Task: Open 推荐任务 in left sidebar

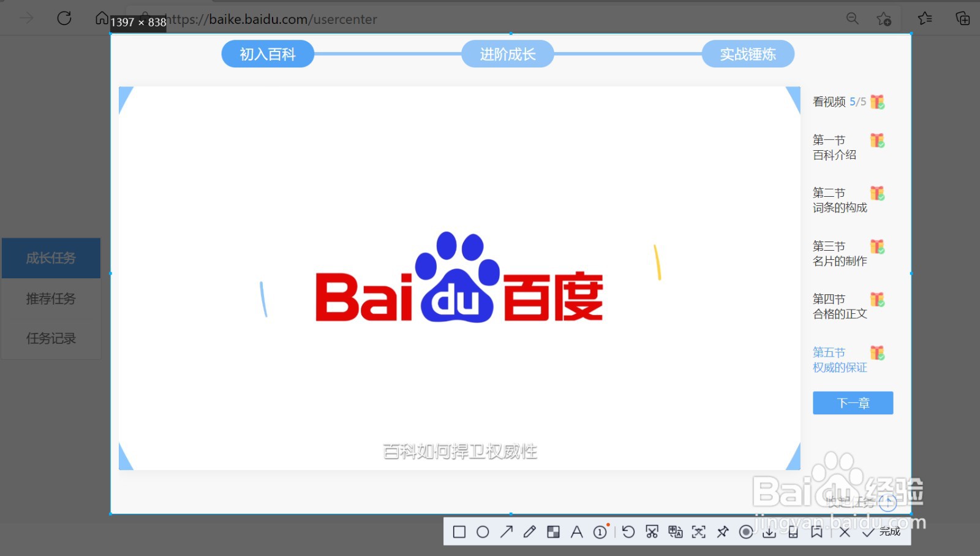Action: (x=51, y=299)
